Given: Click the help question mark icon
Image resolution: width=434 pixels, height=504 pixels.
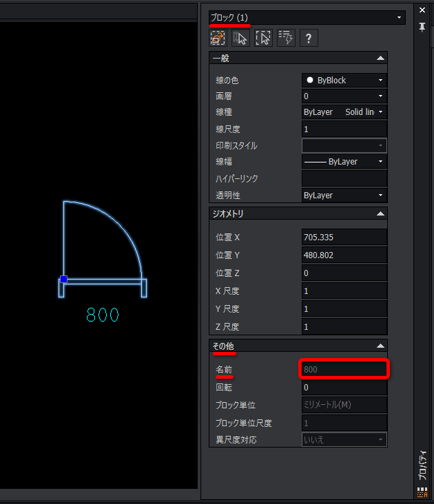Looking at the screenshot, I should tap(309, 38).
